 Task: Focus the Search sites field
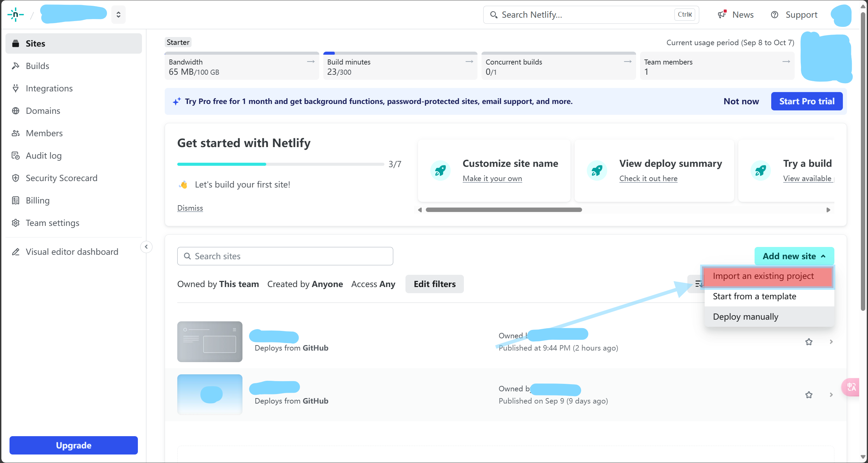[x=285, y=256]
